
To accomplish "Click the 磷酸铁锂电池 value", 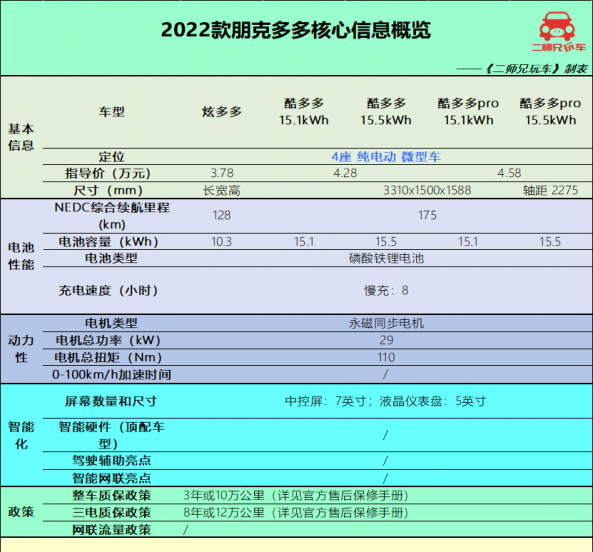I will pyautogui.click(x=386, y=259).
